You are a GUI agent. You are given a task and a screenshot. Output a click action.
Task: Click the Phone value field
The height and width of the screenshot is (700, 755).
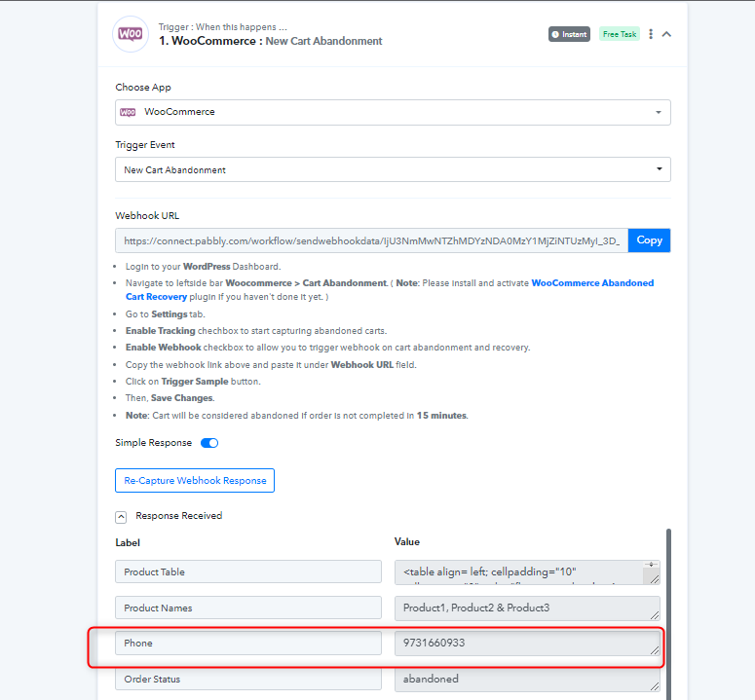[527, 644]
